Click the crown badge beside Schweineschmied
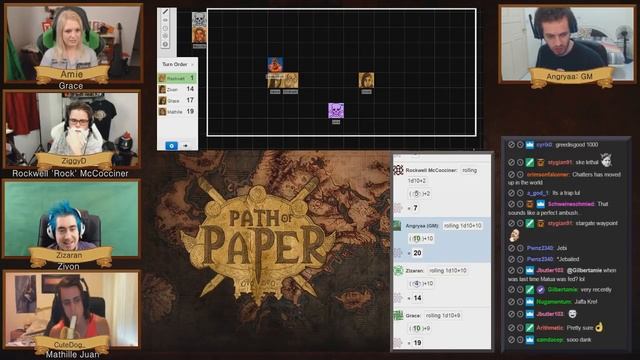The width and height of the screenshot is (640, 360). point(540,204)
